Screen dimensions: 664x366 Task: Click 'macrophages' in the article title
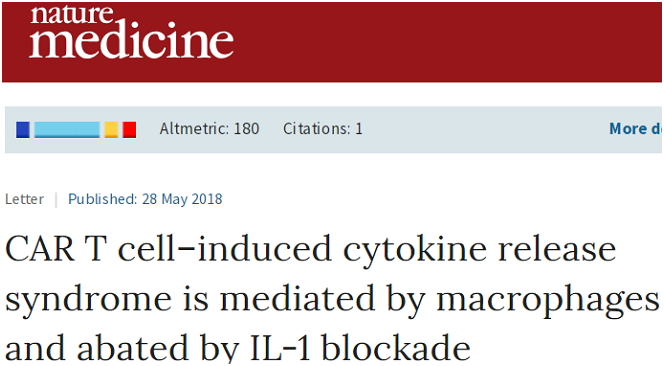[548, 300]
